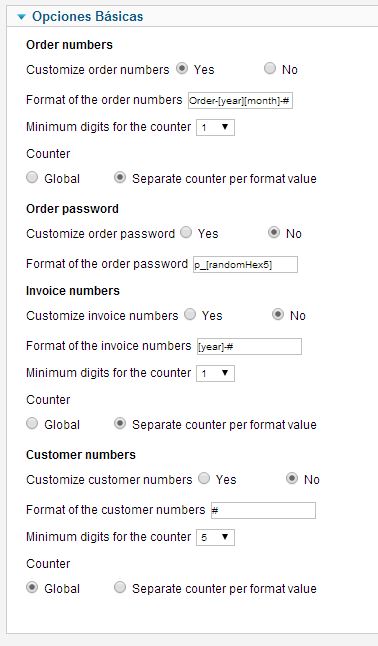The height and width of the screenshot is (646, 378).
Task: Open the Opciones Básicas section header
Action: click(x=87, y=16)
